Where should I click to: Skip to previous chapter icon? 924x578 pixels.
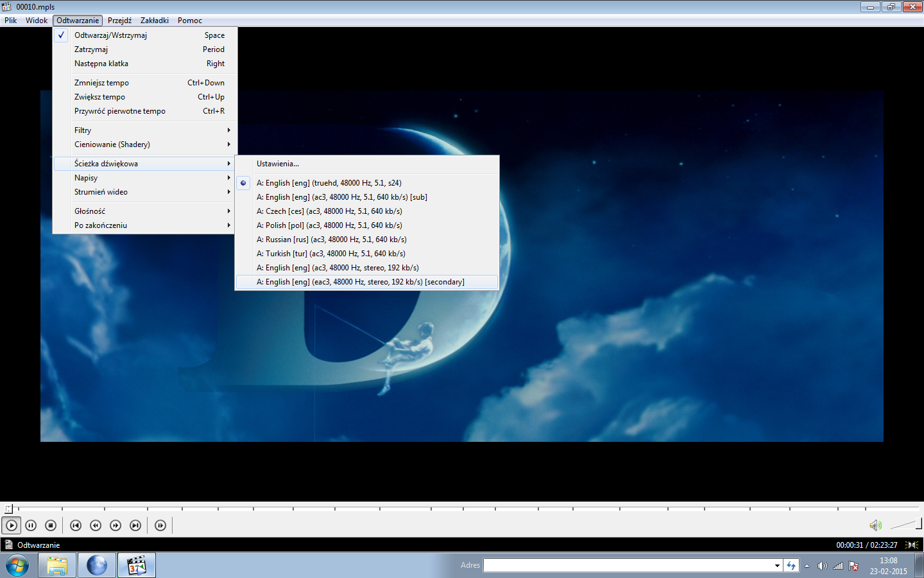[x=76, y=525]
